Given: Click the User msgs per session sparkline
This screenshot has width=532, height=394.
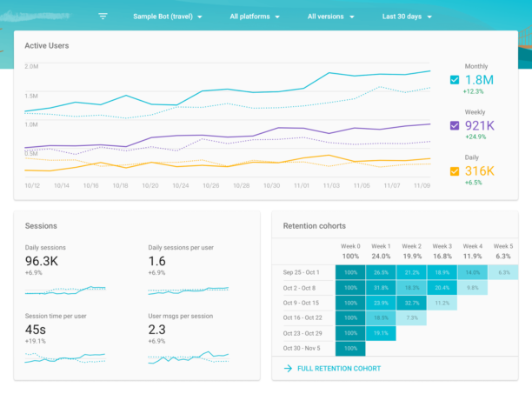Looking at the screenshot, I should (x=189, y=356).
